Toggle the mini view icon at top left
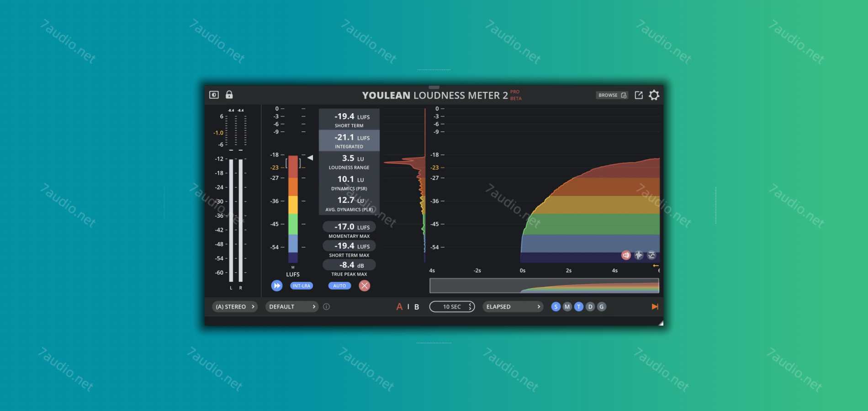Image resolution: width=868 pixels, height=411 pixels. 214,95
